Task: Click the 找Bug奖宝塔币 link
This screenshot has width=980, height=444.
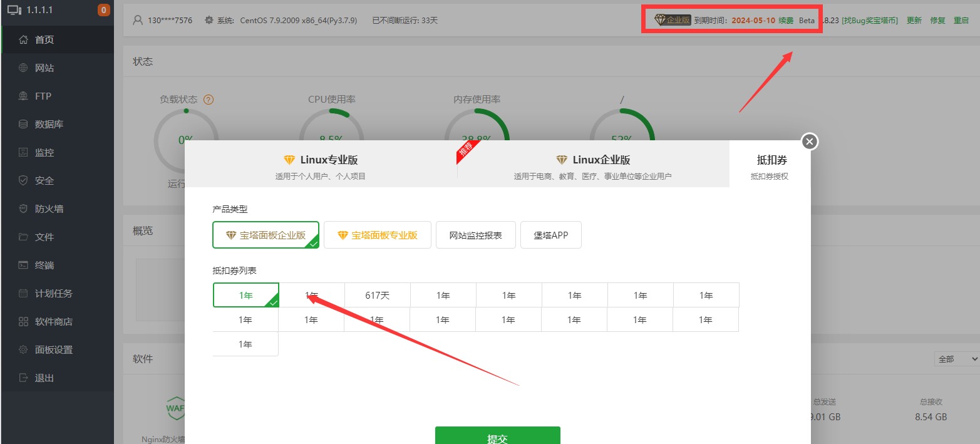Action: [x=870, y=20]
